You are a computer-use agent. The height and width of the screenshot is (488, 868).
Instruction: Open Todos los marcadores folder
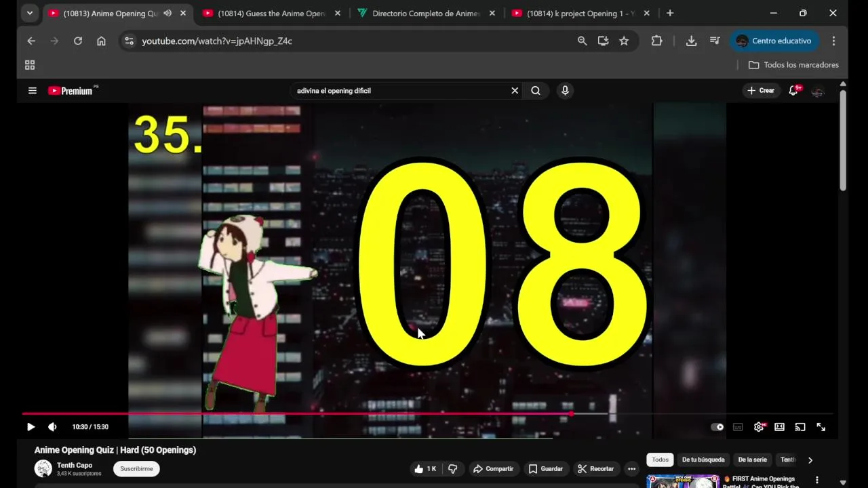(793, 65)
